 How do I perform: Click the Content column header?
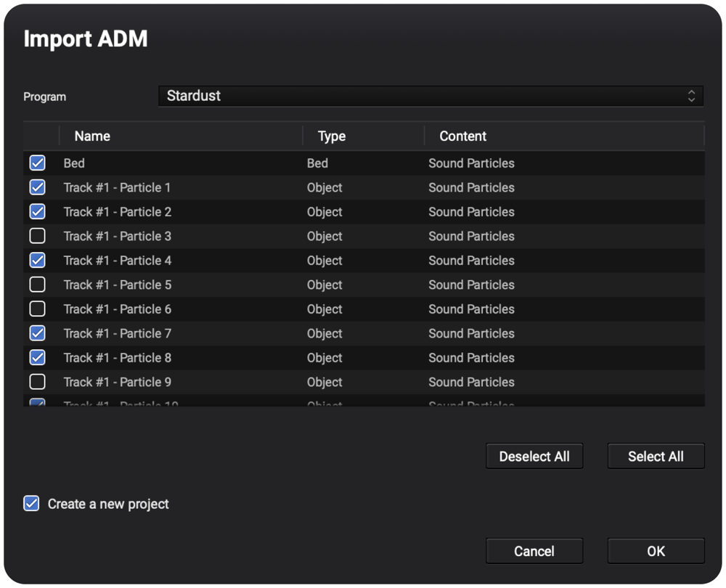(462, 136)
